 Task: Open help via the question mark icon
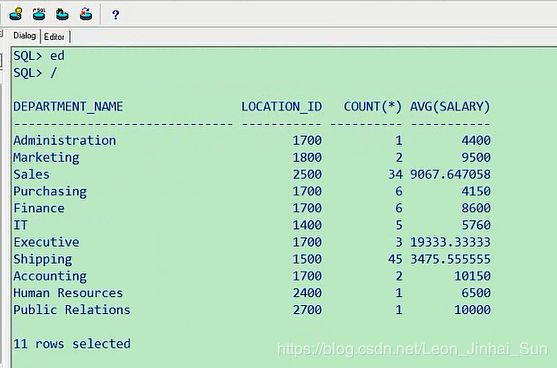(x=115, y=15)
